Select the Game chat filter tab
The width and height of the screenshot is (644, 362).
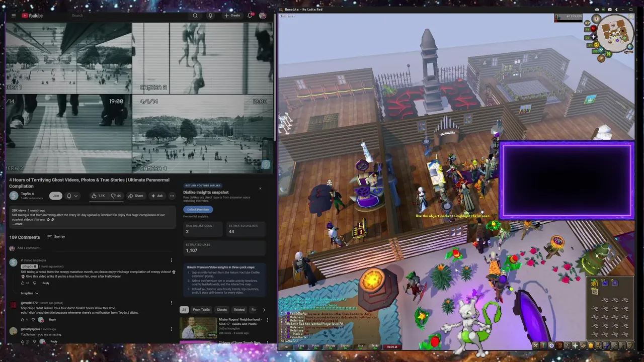(x=301, y=346)
